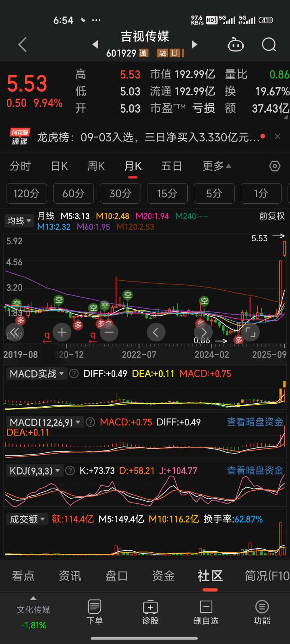Viewport: 290px width, 644px height.
Task: Zoom out chart with minus button
Action: point(109,332)
